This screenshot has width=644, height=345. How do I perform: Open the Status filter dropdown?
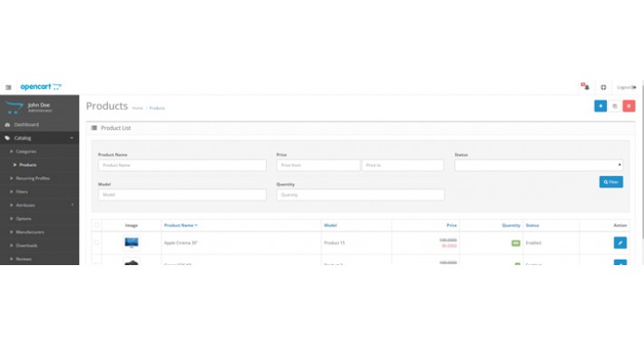[539, 165]
